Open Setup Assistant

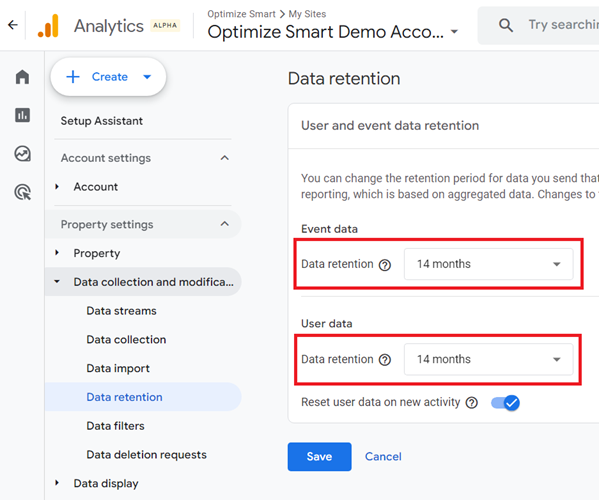(102, 121)
